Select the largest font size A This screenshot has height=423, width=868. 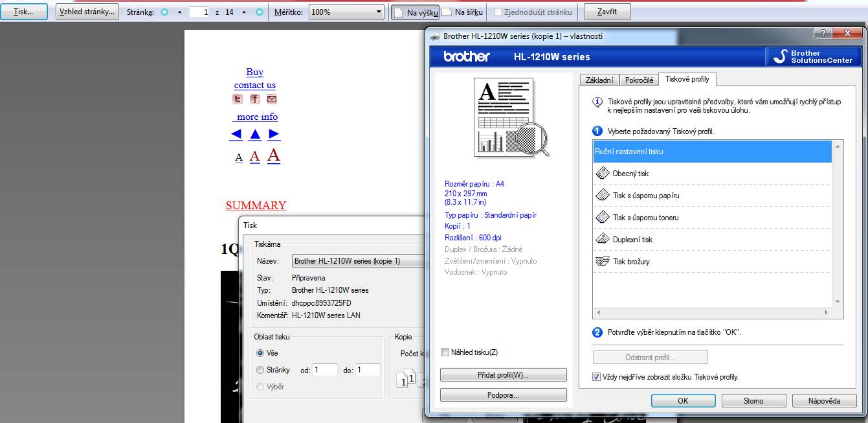(274, 155)
